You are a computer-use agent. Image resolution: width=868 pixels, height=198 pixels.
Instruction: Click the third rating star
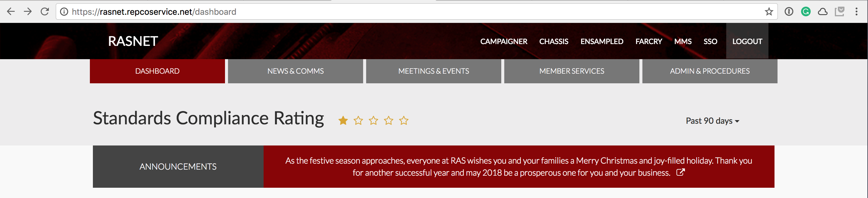(x=373, y=120)
